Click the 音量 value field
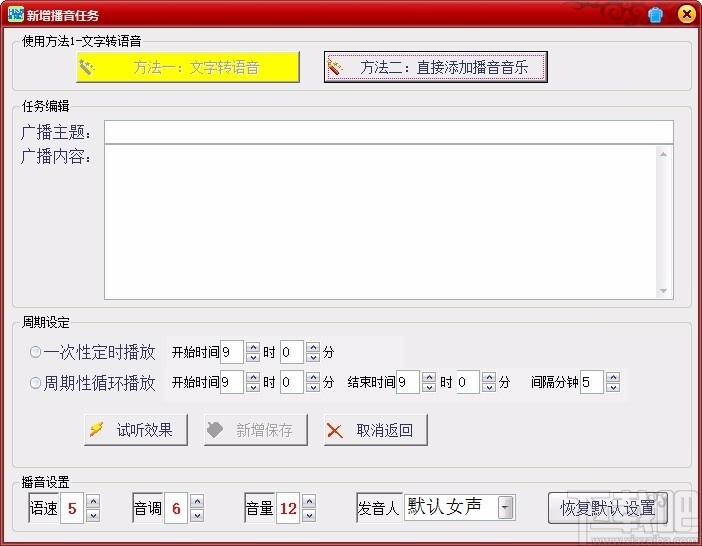Viewport: 702px width, 546px height. coord(288,508)
